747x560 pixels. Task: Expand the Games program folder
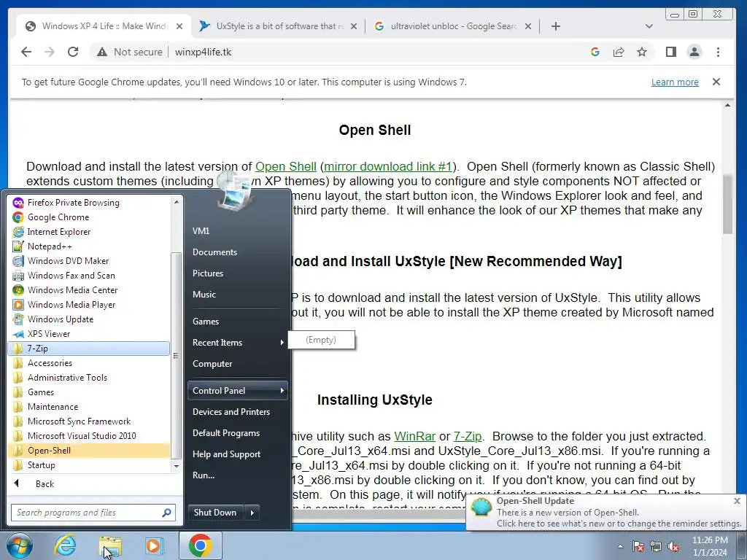pos(89,392)
